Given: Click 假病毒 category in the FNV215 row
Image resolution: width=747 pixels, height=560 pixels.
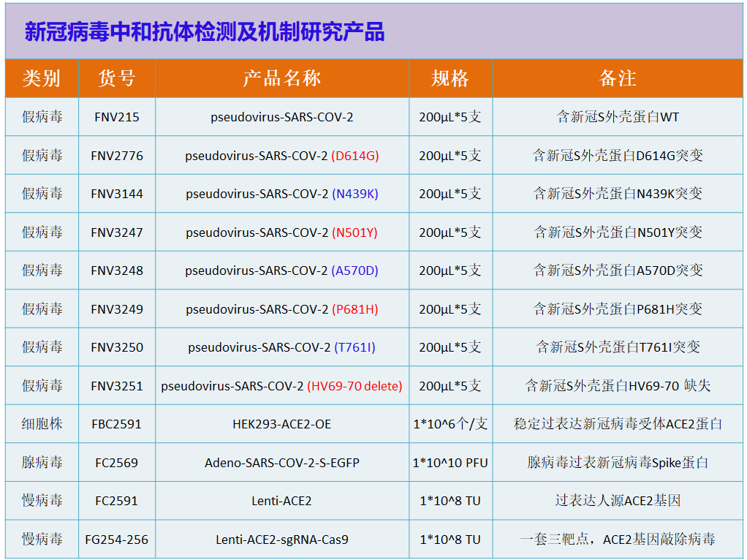Looking at the screenshot, I should 42,117.
